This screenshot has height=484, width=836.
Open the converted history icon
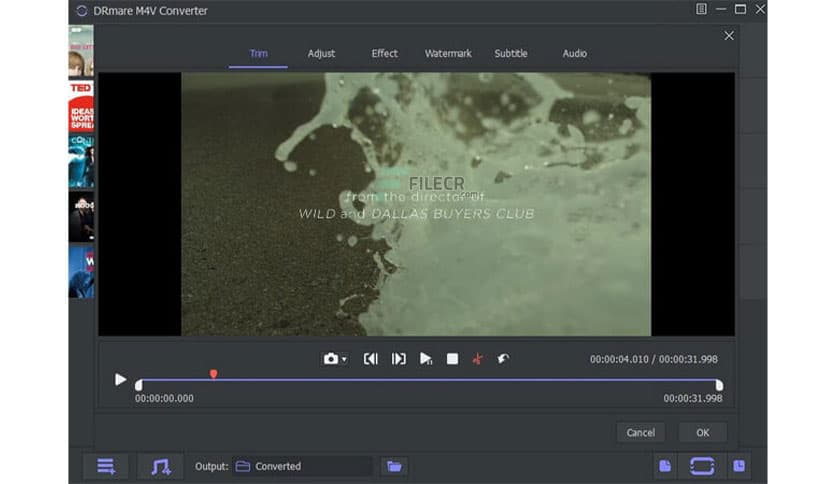pyautogui.click(x=739, y=466)
